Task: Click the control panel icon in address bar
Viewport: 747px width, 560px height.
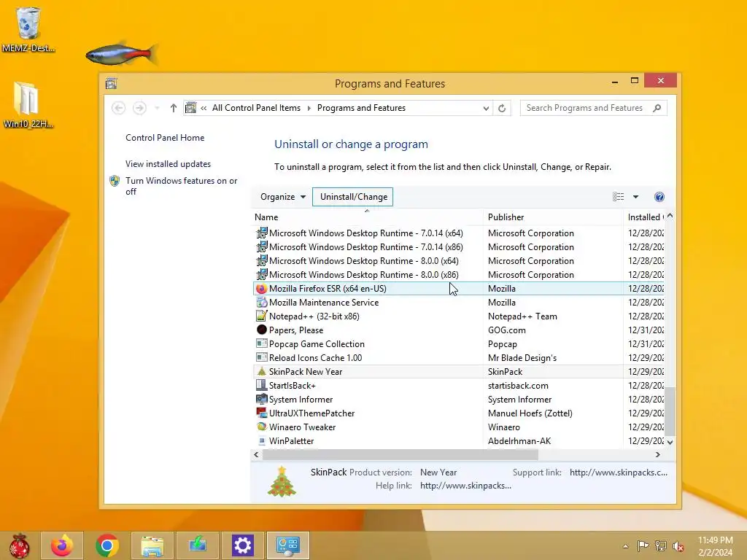Action: click(190, 108)
